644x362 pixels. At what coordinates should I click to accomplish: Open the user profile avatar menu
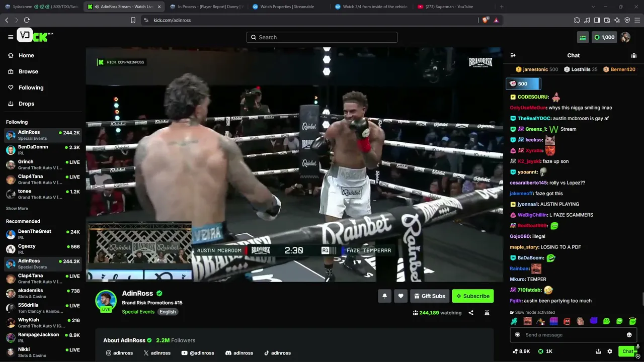[x=625, y=37]
